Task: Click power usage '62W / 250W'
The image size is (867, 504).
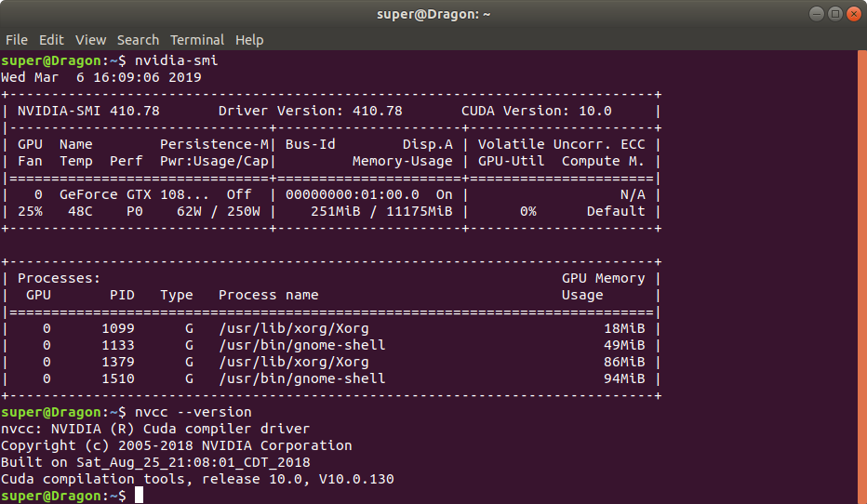Action: [x=219, y=211]
